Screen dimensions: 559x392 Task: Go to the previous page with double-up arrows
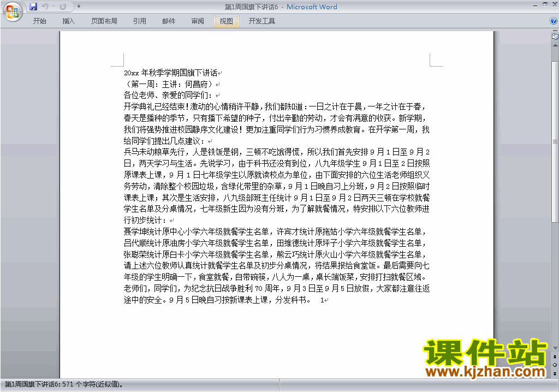(x=555, y=357)
